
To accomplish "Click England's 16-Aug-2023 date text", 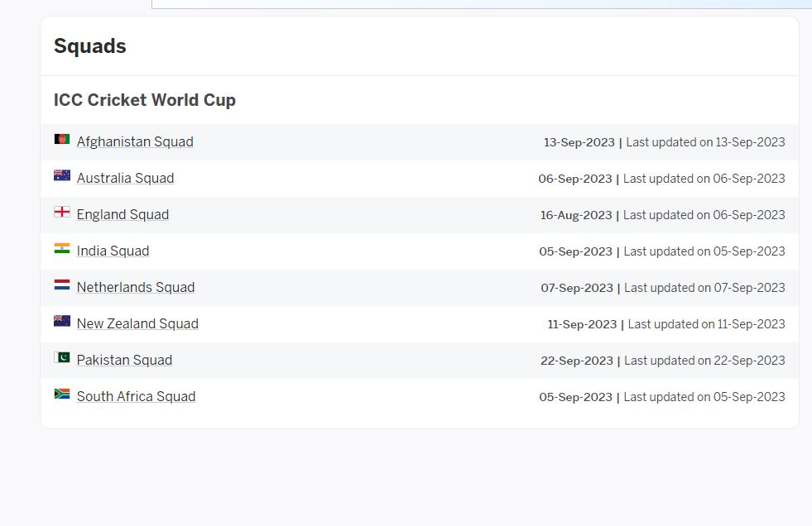I will (576, 215).
